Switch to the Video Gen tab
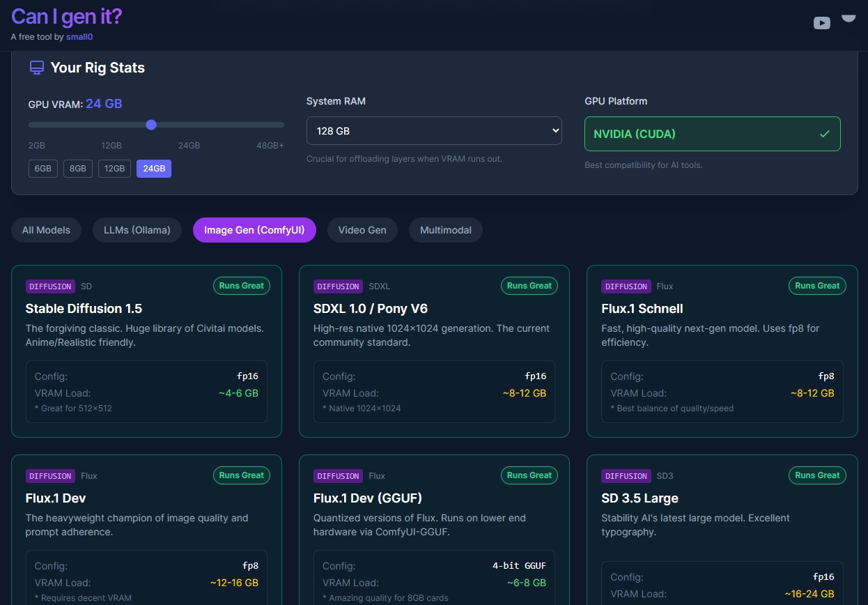The image size is (868, 605). pos(362,230)
